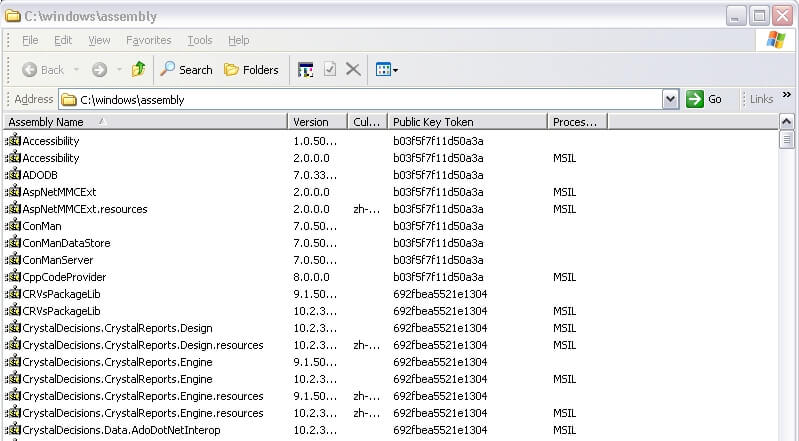Select the CrystalDecisions.Data.AdoDotNetInterop icon

click(x=13, y=429)
